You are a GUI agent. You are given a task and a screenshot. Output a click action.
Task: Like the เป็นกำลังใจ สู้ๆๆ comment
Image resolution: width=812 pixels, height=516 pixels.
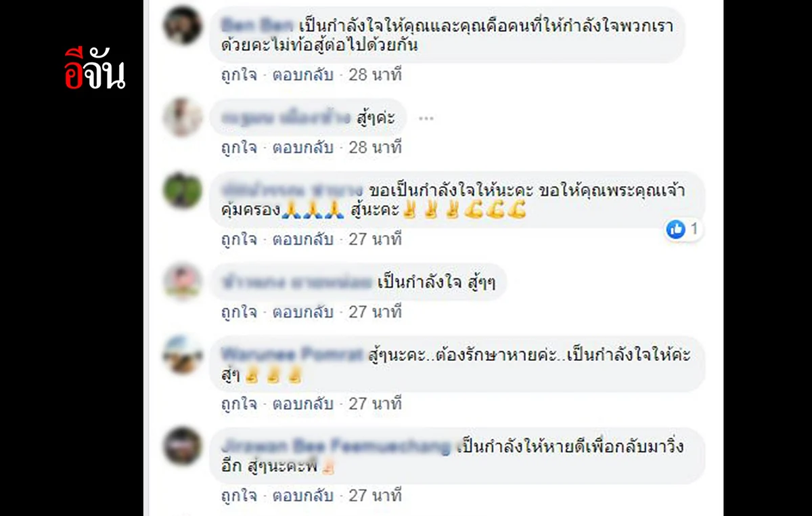(x=239, y=312)
